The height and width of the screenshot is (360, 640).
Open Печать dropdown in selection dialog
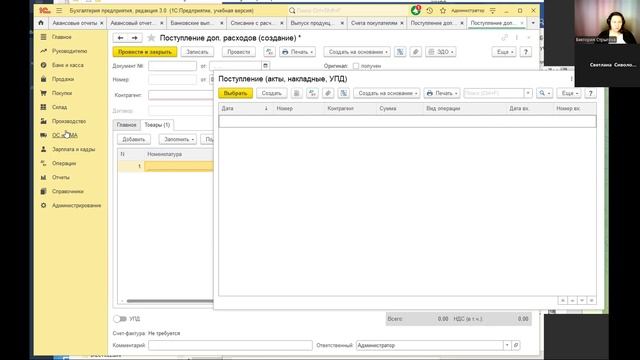coord(442,93)
